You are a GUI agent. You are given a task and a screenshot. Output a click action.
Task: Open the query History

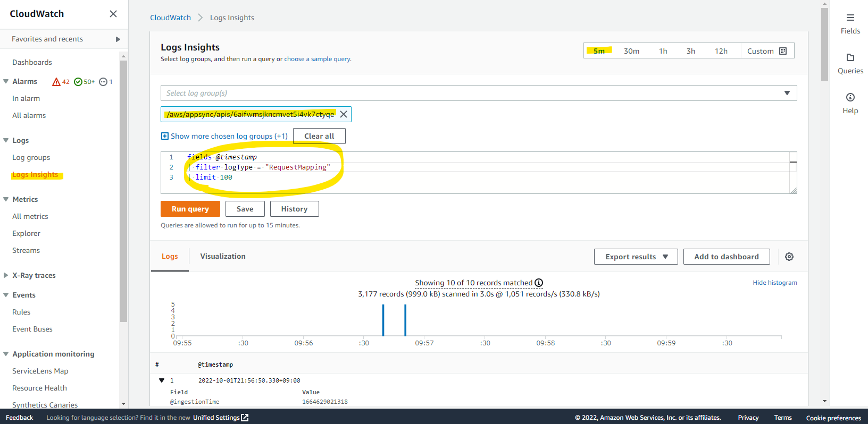click(x=295, y=209)
